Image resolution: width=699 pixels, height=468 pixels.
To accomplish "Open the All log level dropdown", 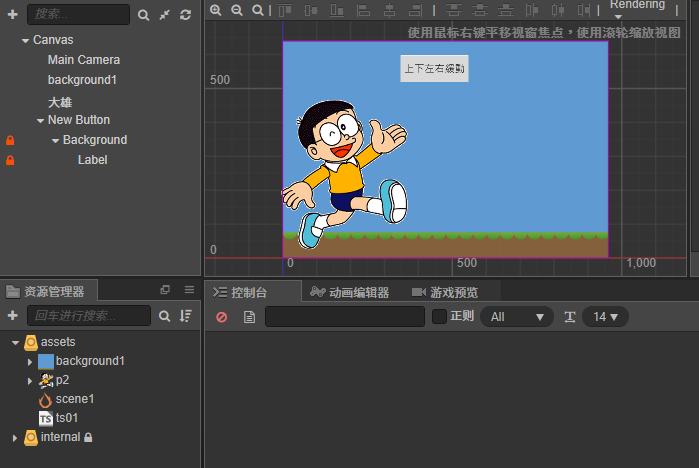I will point(517,317).
